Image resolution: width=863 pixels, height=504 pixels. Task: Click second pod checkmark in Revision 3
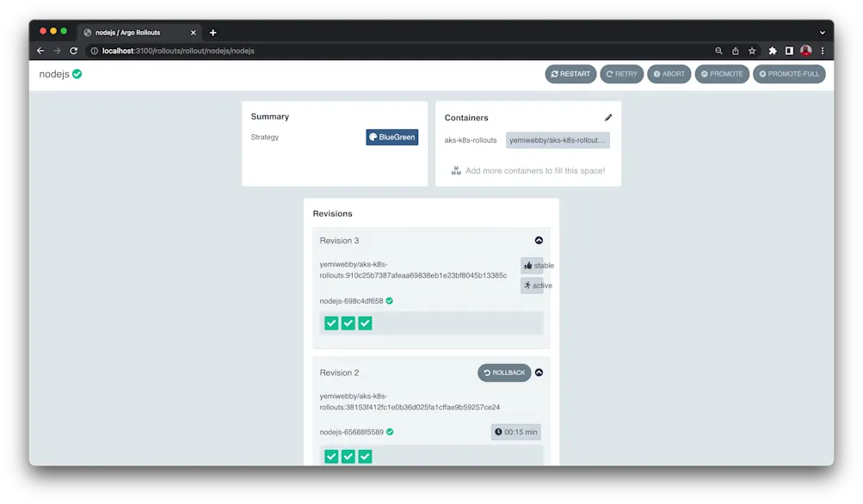pyautogui.click(x=348, y=323)
